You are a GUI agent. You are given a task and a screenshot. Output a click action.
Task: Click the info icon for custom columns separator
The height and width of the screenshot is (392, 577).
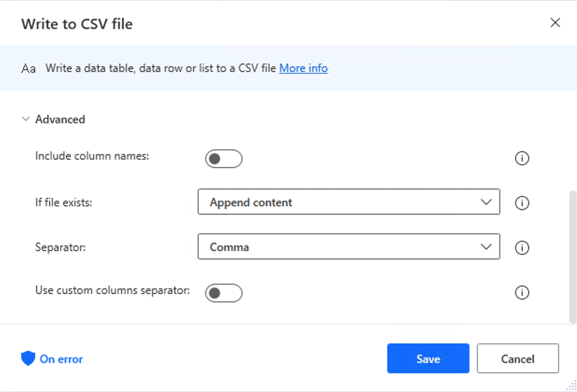click(x=522, y=293)
